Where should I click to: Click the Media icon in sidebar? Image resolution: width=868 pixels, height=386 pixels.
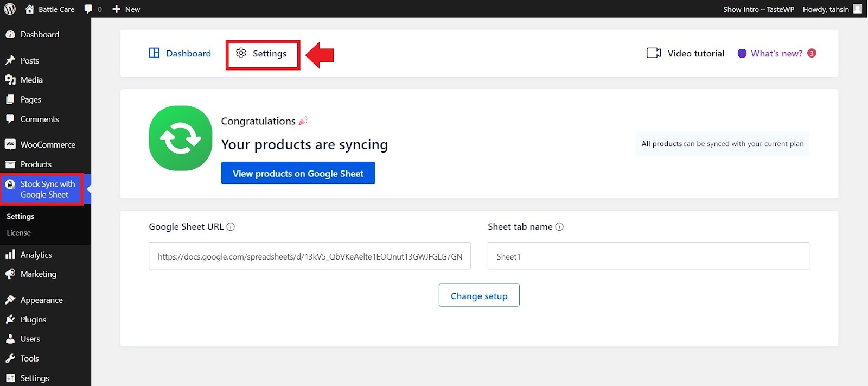[10, 80]
